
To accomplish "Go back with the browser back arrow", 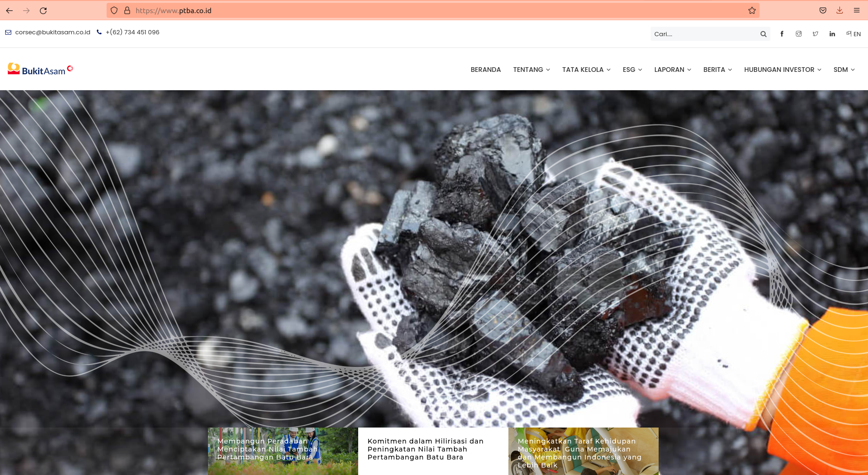I will (x=9, y=10).
